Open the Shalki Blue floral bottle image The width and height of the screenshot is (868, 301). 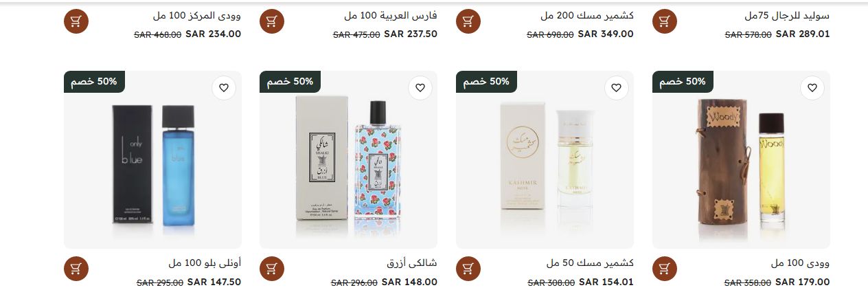pos(348,160)
